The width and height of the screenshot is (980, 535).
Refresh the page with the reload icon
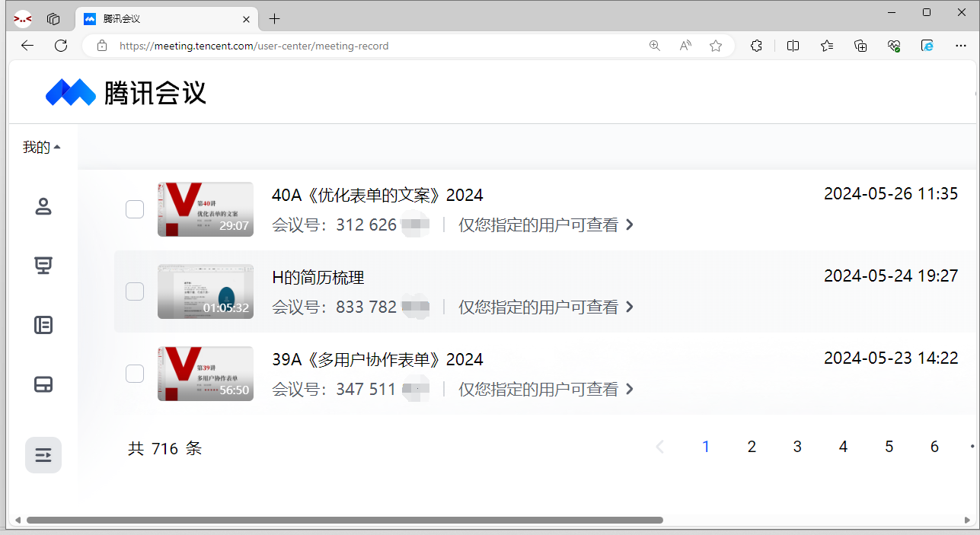point(61,46)
